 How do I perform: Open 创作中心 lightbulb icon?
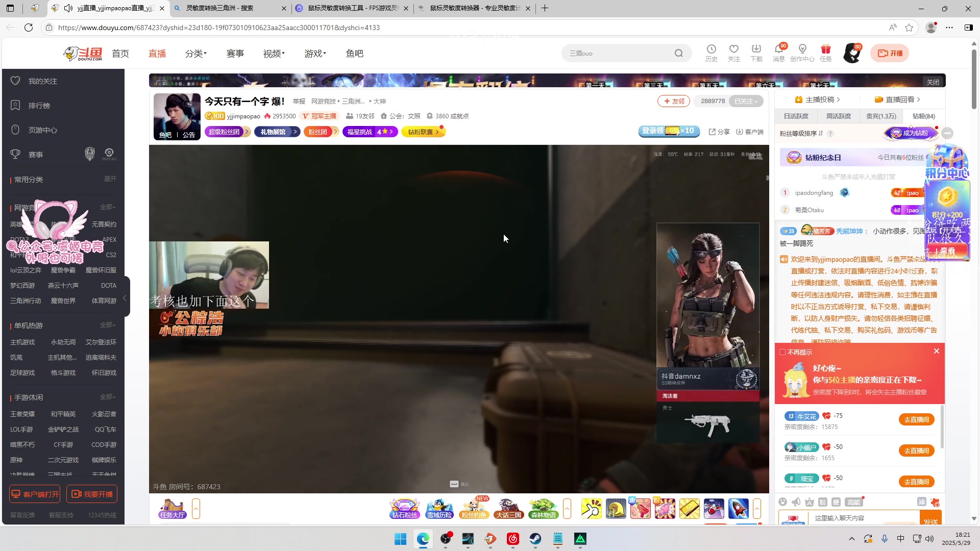[x=802, y=53]
